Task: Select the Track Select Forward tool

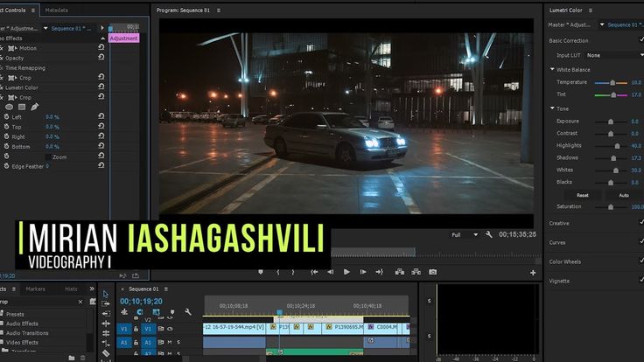Action: click(106, 303)
